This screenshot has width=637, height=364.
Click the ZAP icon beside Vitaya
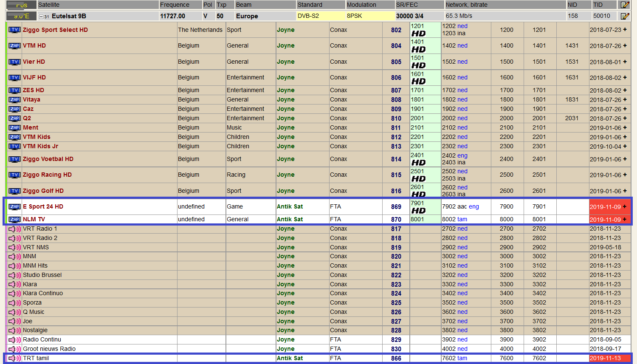click(x=15, y=99)
